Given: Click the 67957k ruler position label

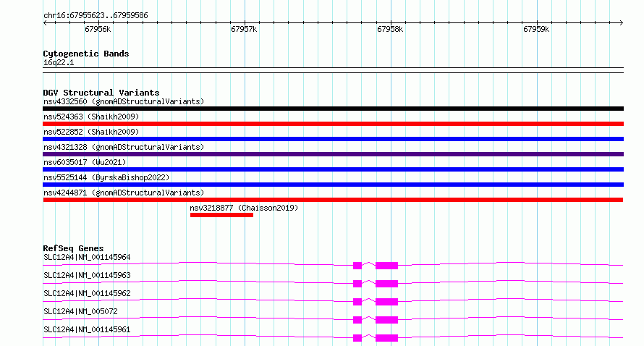Looking at the screenshot, I should point(244,29).
